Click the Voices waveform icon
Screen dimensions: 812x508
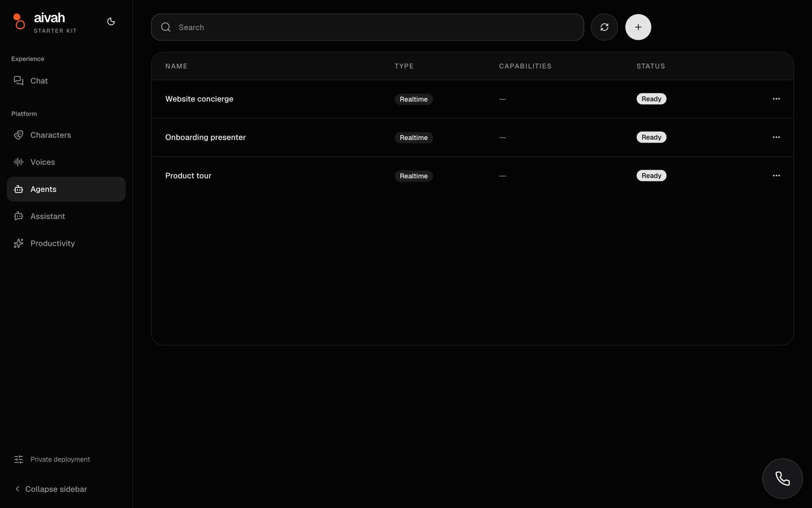(x=18, y=162)
